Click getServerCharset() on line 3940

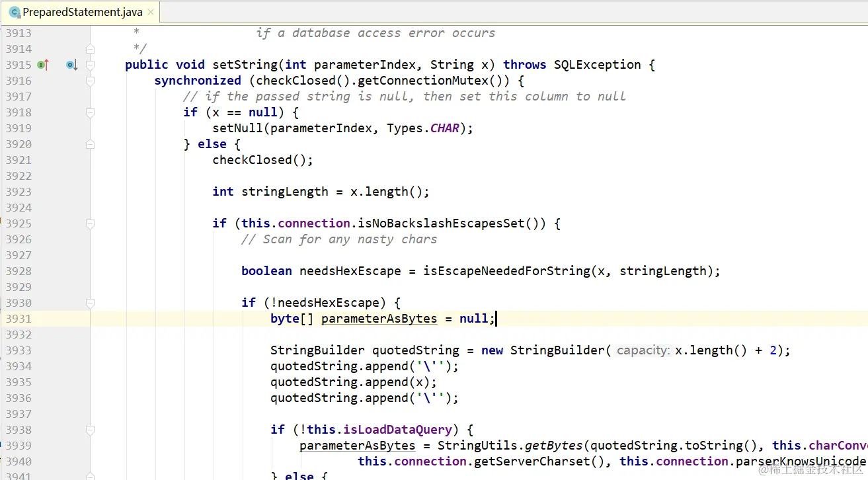[539, 461]
